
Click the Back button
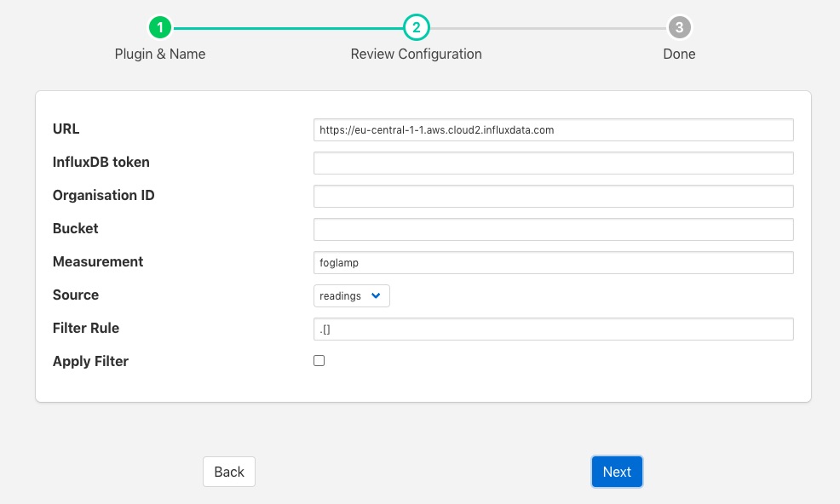[x=228, y=472]
